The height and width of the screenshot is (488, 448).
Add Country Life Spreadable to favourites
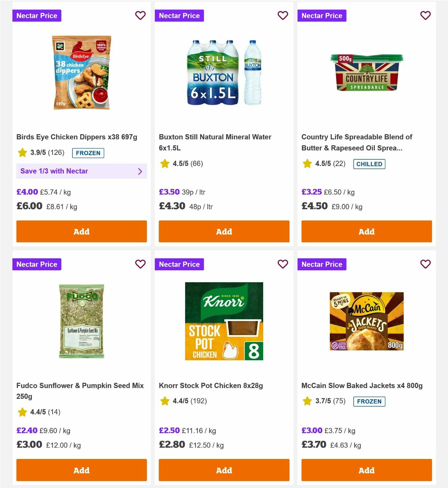pos(425,16)
